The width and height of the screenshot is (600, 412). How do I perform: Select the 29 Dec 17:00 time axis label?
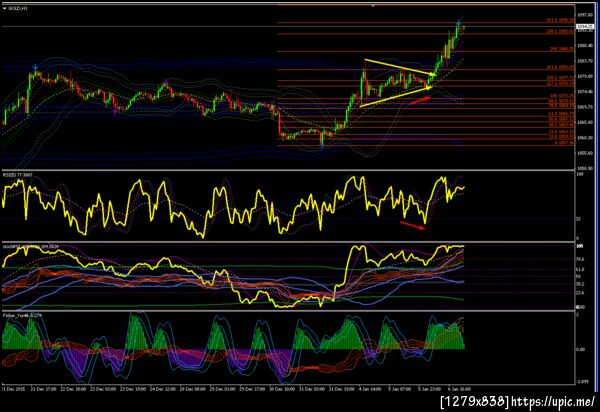pyautogui.click(x=252, y=389)
